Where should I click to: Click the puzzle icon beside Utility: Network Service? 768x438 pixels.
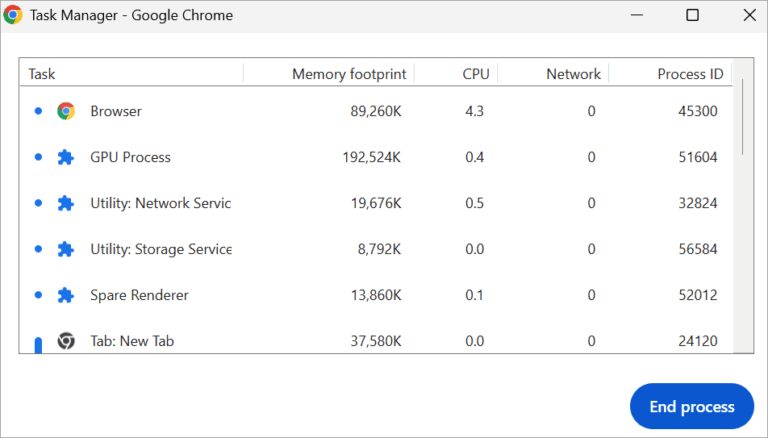(66, 203)
